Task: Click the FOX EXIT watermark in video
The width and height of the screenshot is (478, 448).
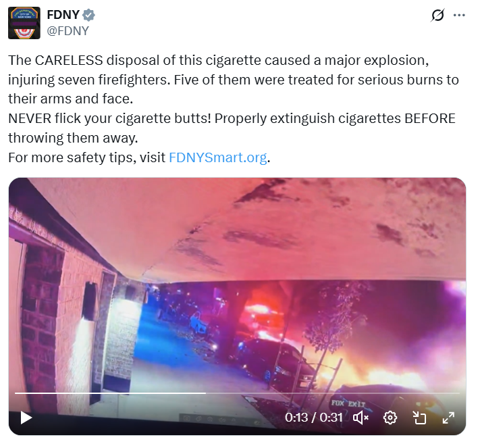Action: tap(348, 403)
